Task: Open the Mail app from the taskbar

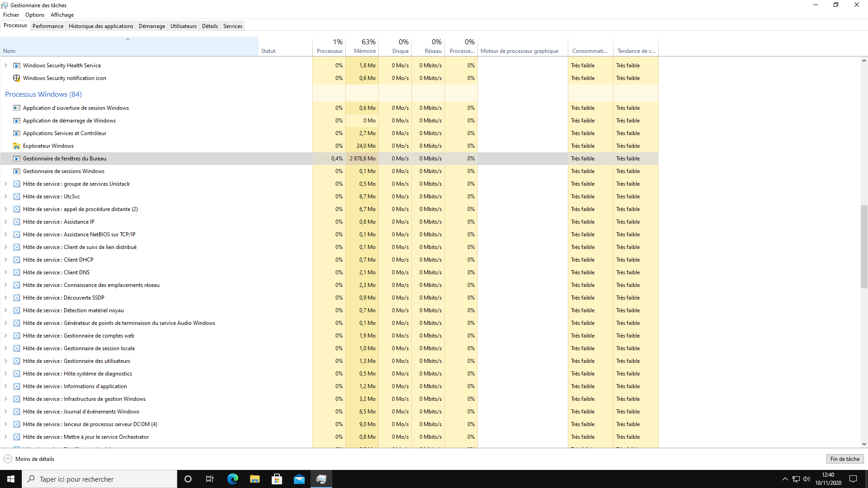Action: [299, 479]
